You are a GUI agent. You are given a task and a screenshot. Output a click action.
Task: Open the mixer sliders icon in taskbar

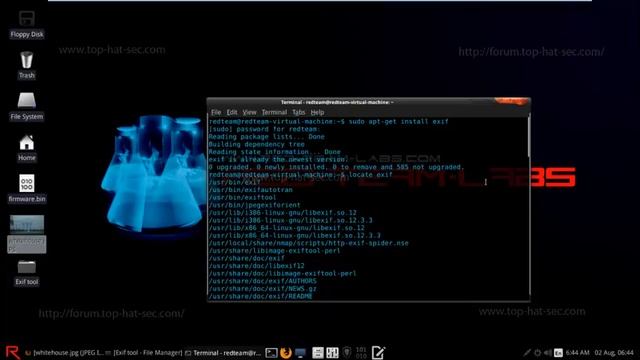pyautogui.click(x=332, y=353)
